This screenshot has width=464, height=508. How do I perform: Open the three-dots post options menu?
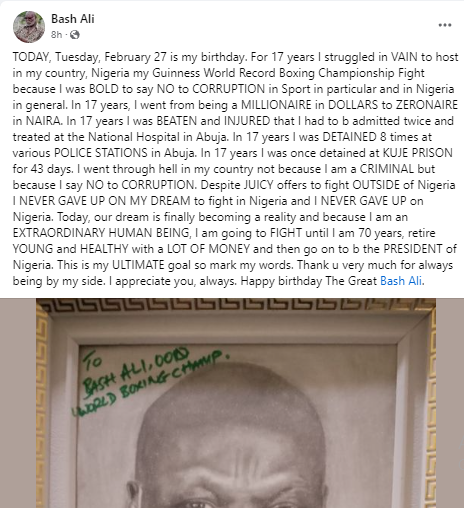pos(445,25)
